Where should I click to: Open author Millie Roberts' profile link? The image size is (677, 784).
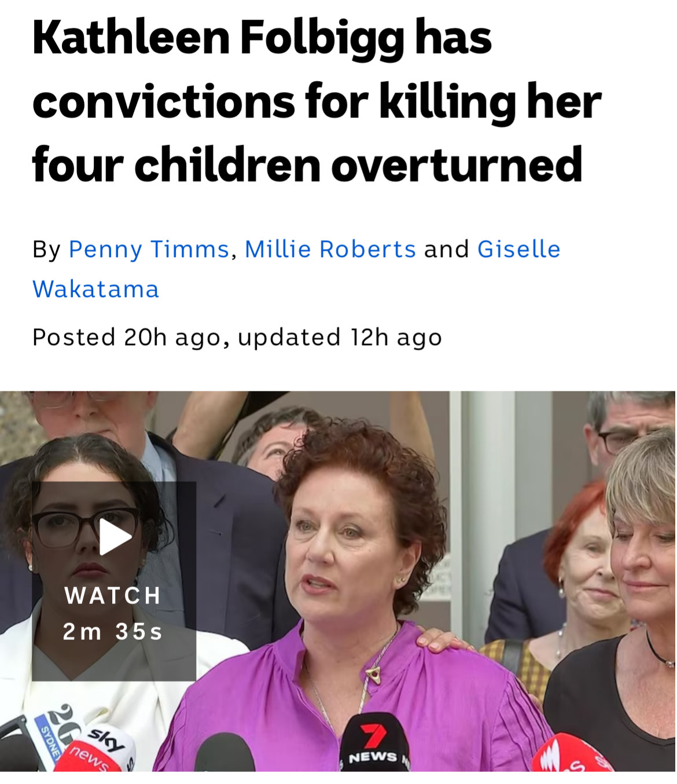coord(330,250)
